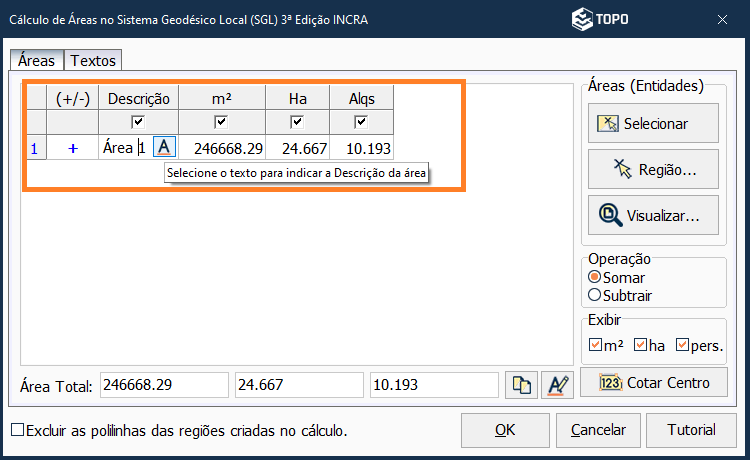The width and height of the screenshot is (750, 460).
Task: Disable the Alqs column checkbox
Action: point(361,122)
